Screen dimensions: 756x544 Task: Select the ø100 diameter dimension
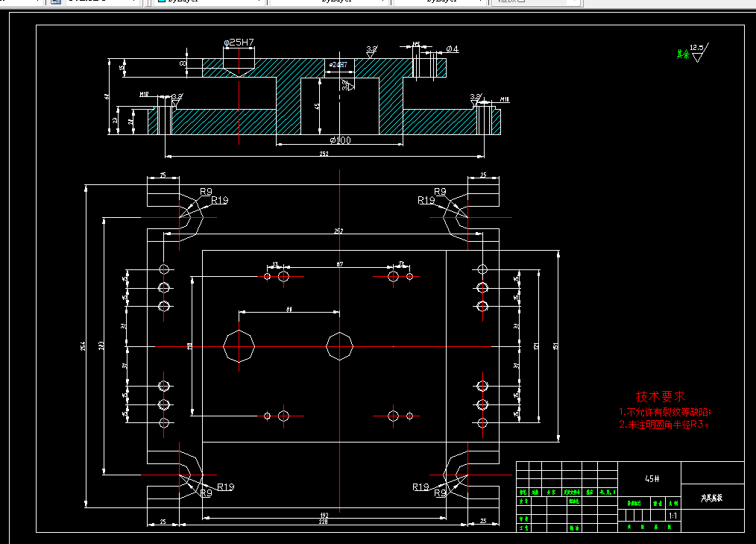click(x=340, y=140)
